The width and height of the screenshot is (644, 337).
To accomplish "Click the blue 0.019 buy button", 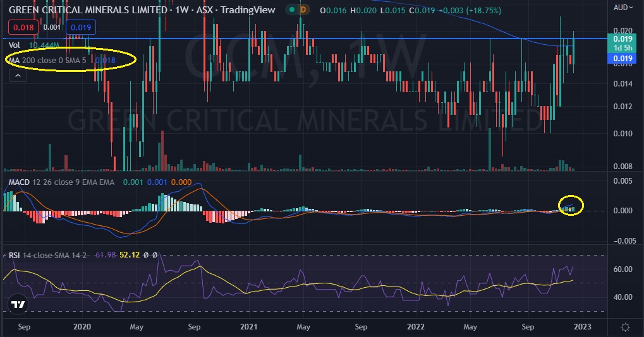I will click(80, 27).
